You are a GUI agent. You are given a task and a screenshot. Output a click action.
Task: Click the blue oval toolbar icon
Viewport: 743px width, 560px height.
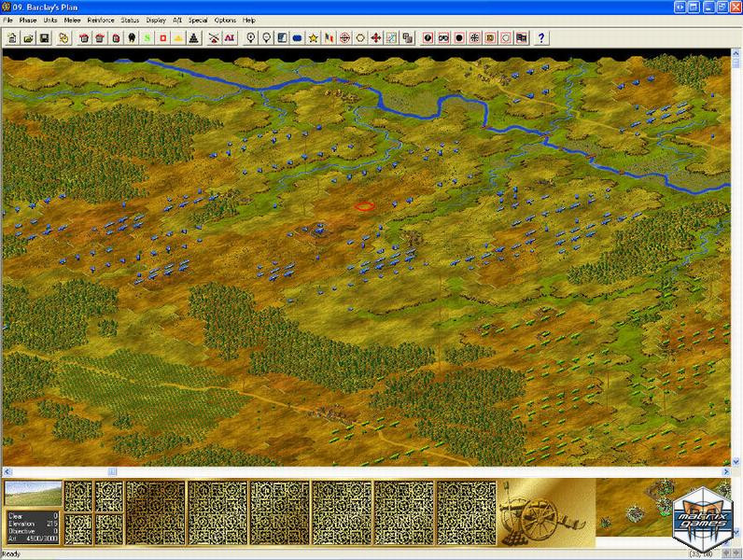[x=298, y=38]
